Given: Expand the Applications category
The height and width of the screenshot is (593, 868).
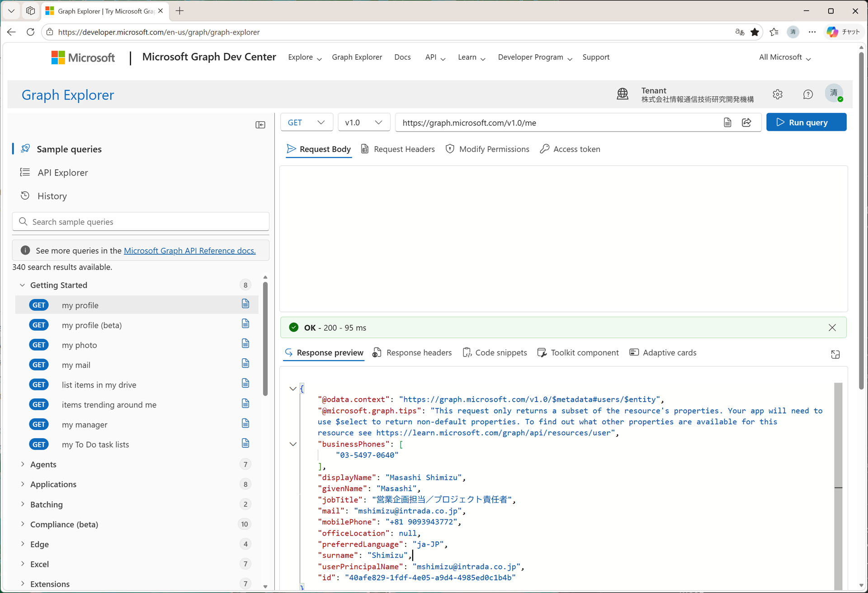Looking at the screenshot, I should [22, 484].
